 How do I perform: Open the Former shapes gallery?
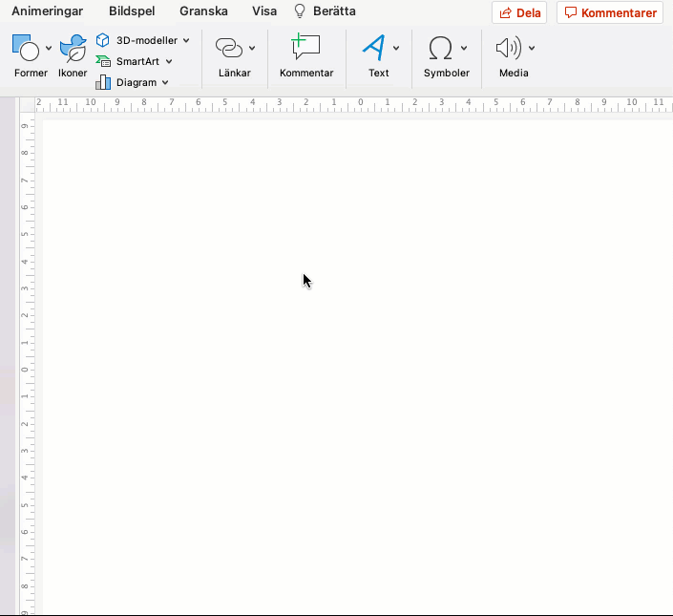26,48
